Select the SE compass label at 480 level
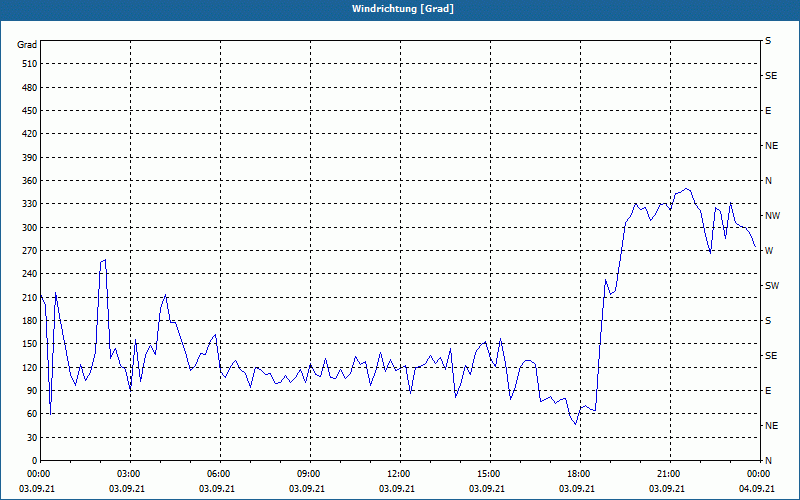The width and height of the screenshot is (800, 500). tap(771, 76)
